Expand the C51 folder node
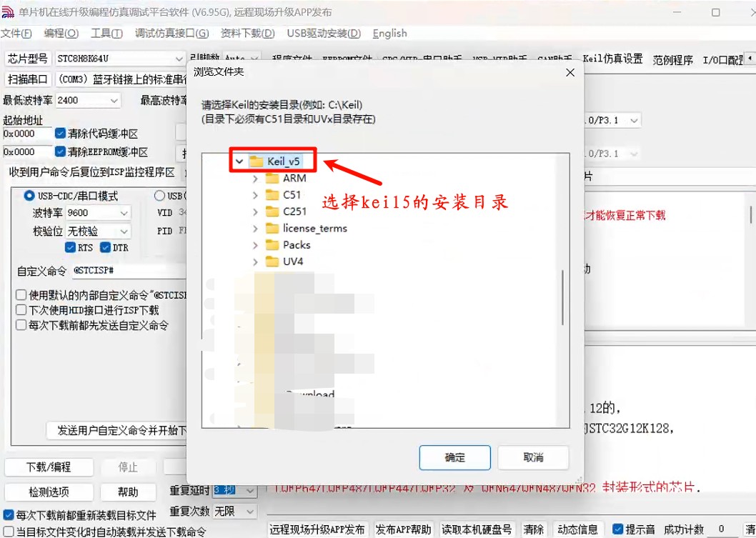Image resolution: width=756 pixels, height=538 pixels. 255,195
